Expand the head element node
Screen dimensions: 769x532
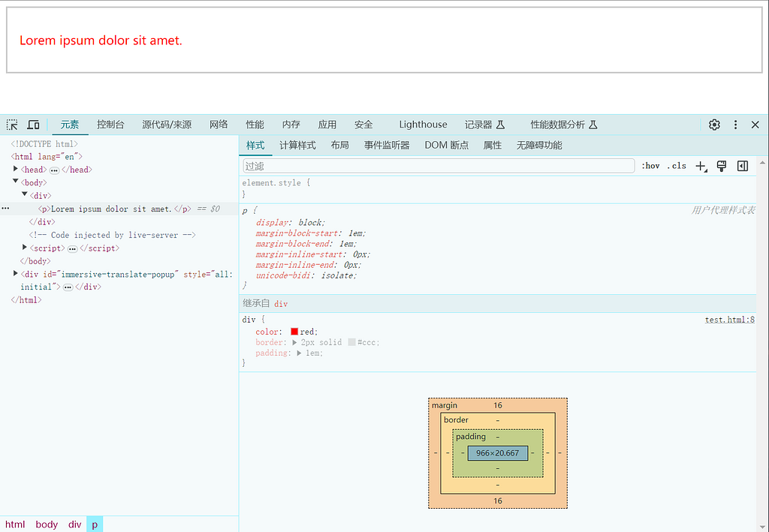tap(16, 170)
